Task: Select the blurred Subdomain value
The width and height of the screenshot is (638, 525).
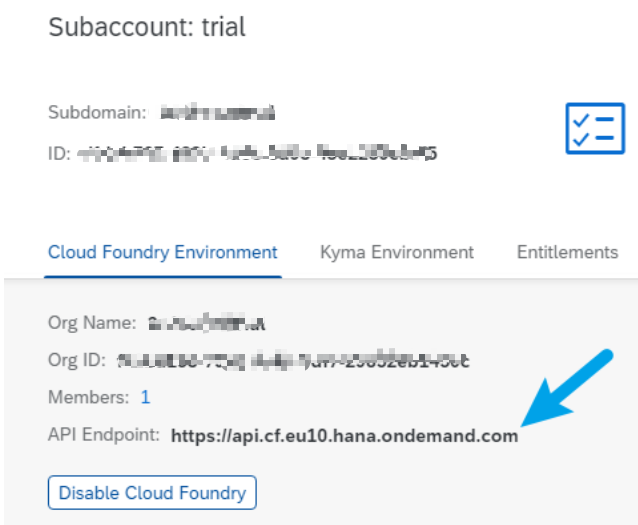Action: pos(217,112)
